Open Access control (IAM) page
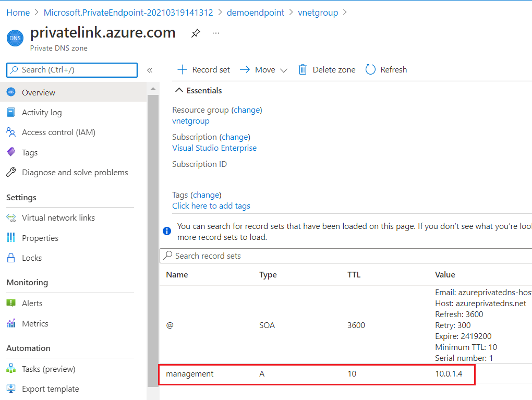 (58, 132)
